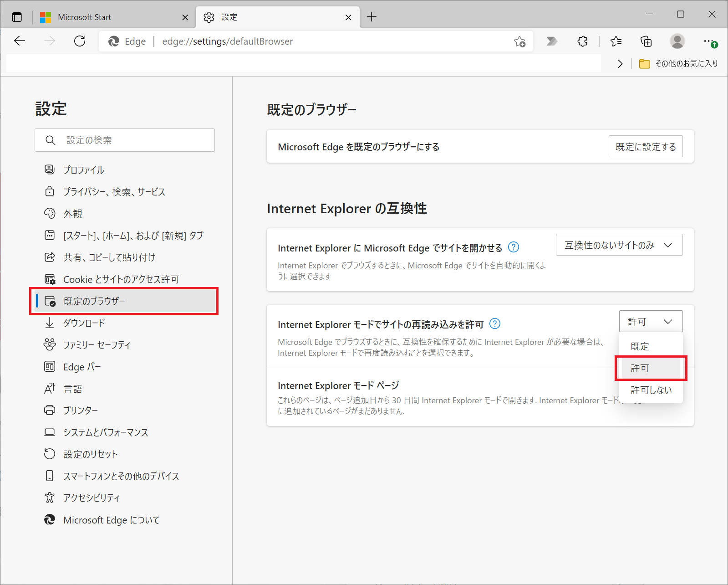The height and width of the screenshot is (585, 728).
Task: Open アクセシビリティ settings
Action: (125, 498)
